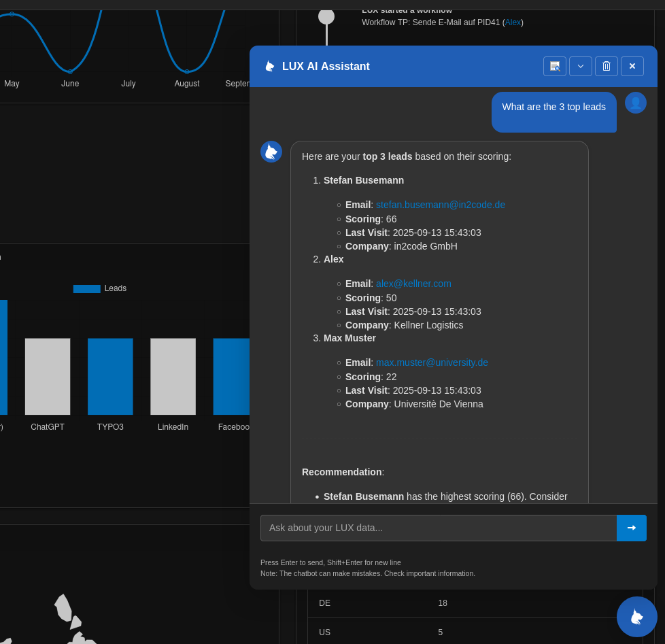Delete the conversation with the trash icon
This screenshot has width=665, height=644.
(607, 67)
